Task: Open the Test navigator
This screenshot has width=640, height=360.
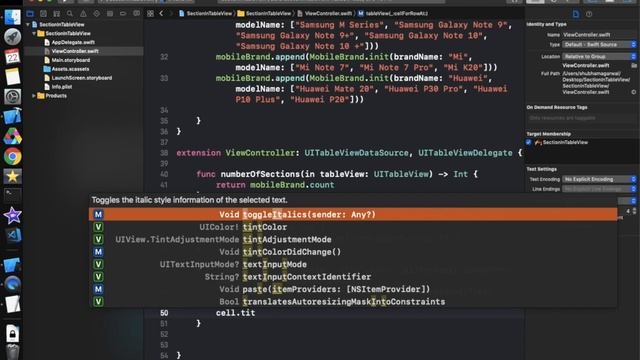Action: point(96,13)
